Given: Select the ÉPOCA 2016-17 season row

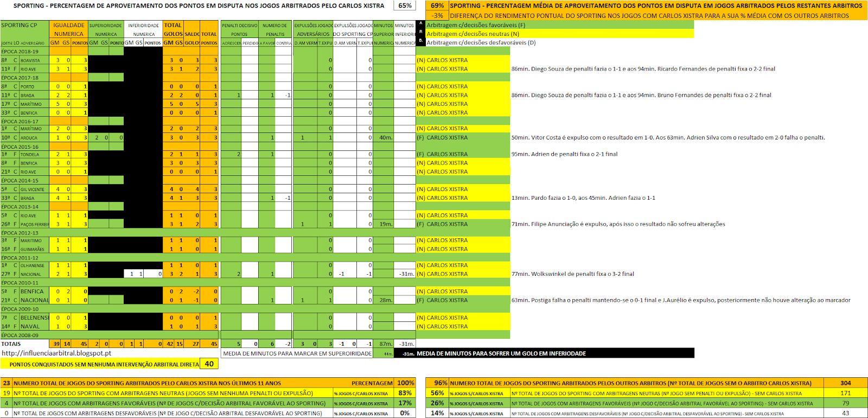Looking at the screenshot, I should click(25, 121).
